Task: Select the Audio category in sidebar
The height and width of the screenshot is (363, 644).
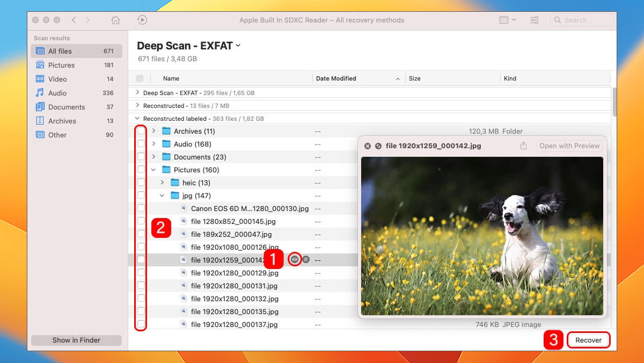Action: point(76,93)
